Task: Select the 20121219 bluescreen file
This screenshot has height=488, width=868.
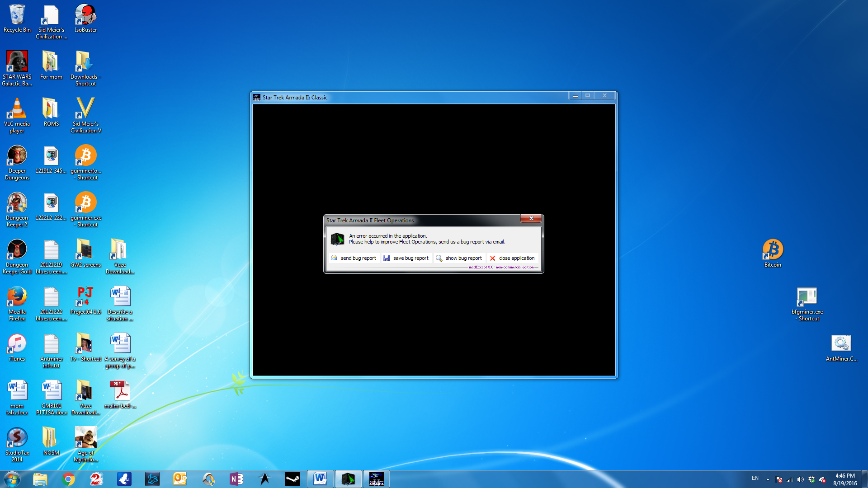Action: tap(51, 256)
